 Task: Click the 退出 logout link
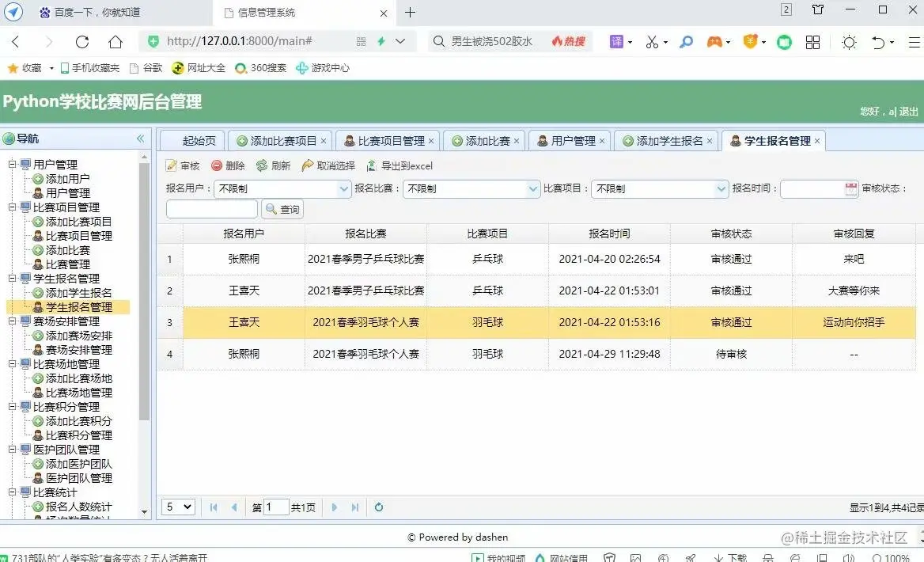[908, 112]
